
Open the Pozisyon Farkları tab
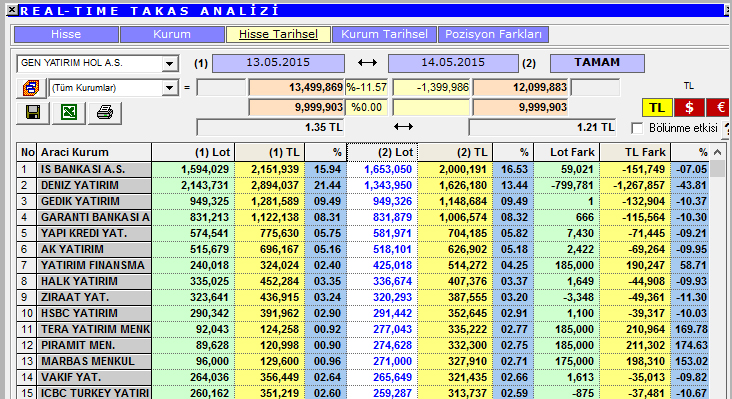[493, 34]
